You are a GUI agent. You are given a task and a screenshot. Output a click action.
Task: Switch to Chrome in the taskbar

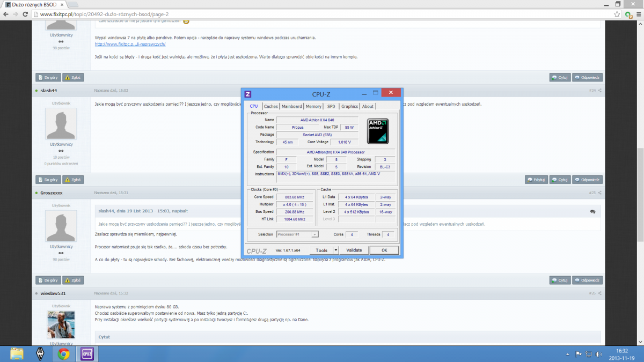coord(63,353)
